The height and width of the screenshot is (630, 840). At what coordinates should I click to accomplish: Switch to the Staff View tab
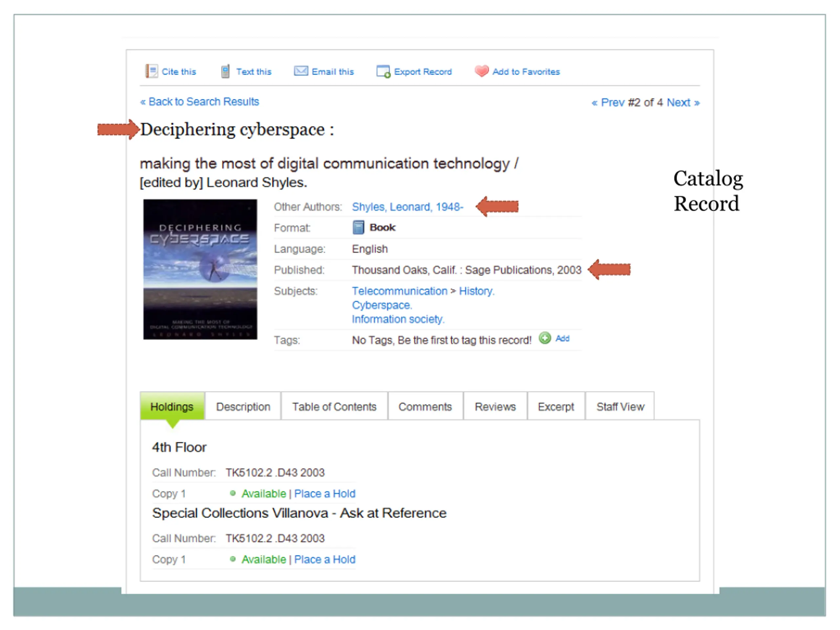tap(620, 406)
